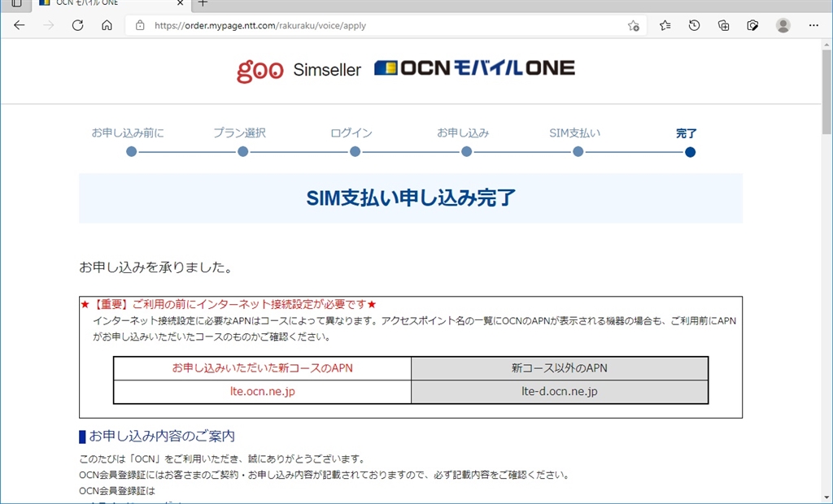Click the 完了 step indicator dot
Screen dimensions: 833x504
690,153
